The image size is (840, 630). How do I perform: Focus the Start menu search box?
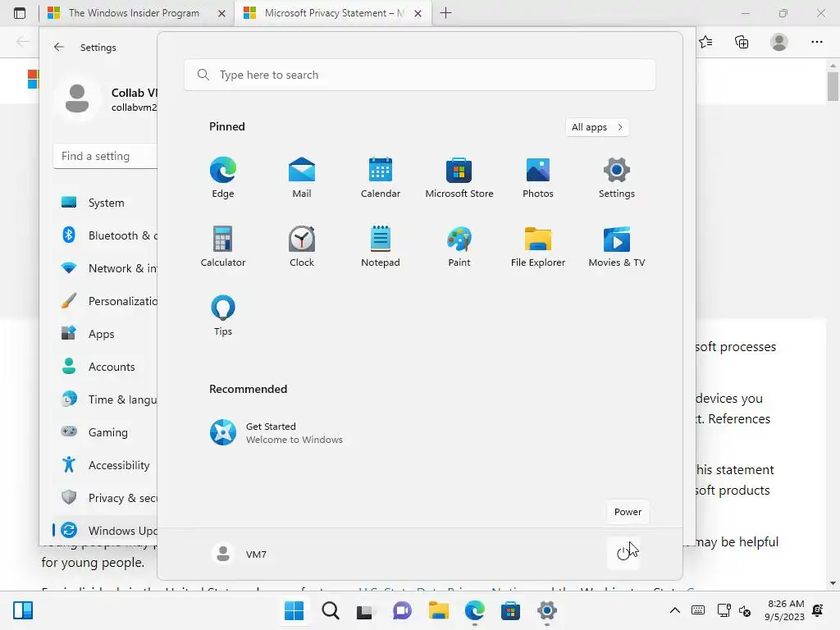(x=419, y=75)
